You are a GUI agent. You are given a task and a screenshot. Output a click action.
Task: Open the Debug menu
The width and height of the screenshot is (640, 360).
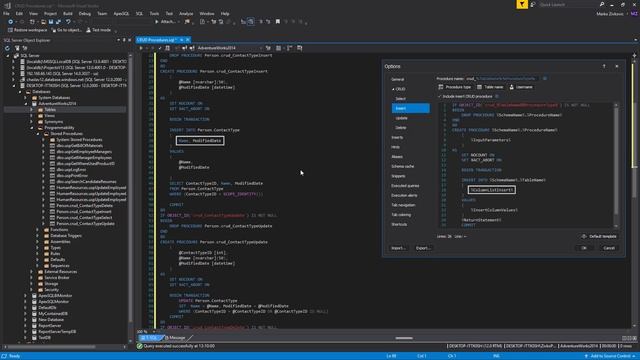pyautogui.click(x=85, y=13)
